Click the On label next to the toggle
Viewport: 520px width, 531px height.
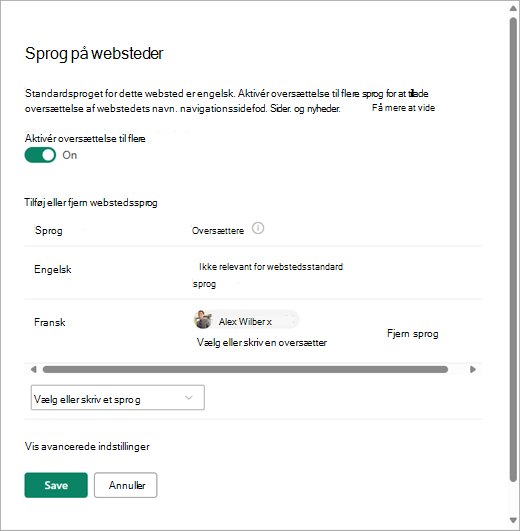(69, 155)
